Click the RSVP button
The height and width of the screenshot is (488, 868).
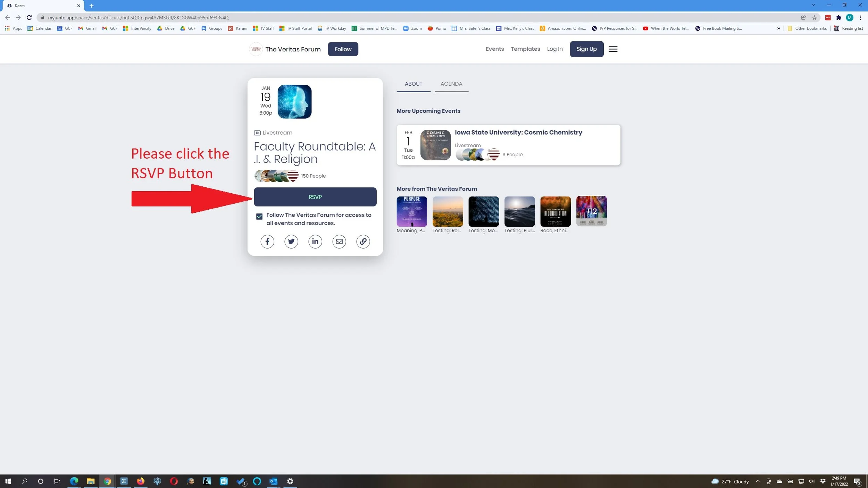tap(315, 197)
